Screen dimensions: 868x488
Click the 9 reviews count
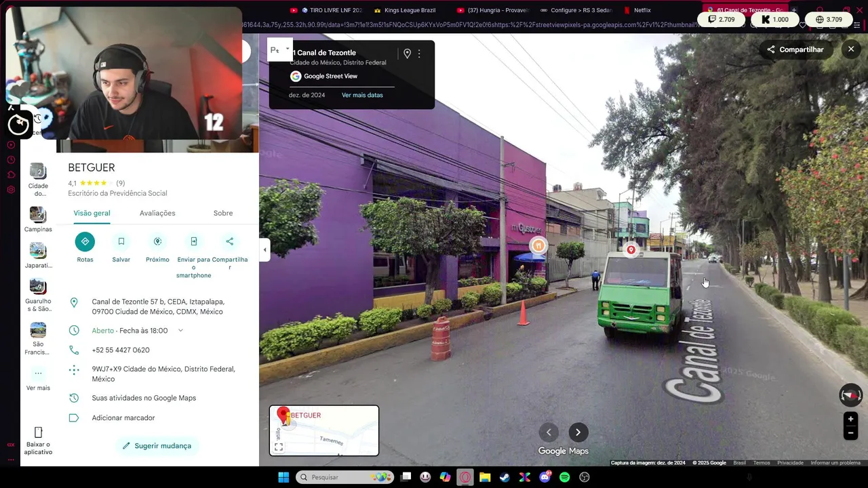[x=120, y=183]
